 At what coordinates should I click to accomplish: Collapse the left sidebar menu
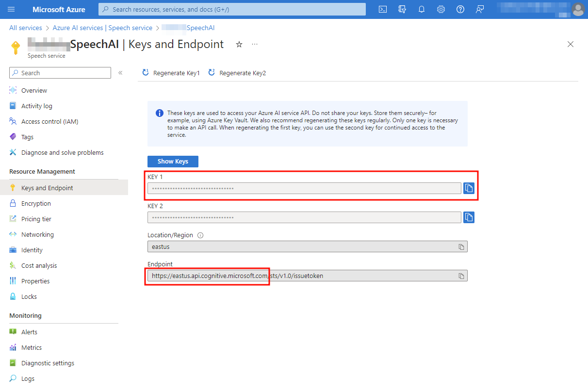pos(120,73)
